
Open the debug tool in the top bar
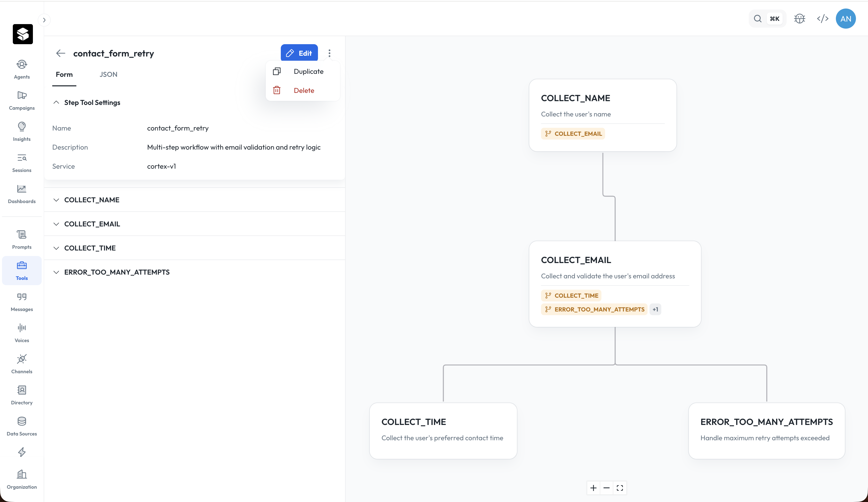[x=799, y=19]
